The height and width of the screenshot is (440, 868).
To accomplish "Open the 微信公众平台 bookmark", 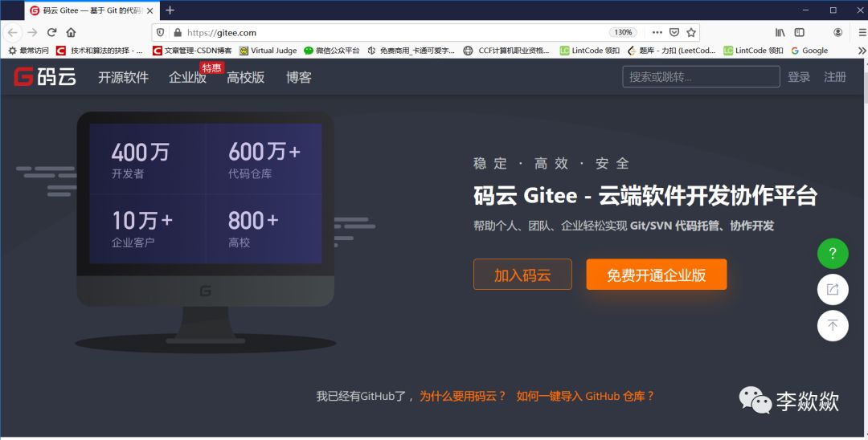I will (x=332, y=51).
